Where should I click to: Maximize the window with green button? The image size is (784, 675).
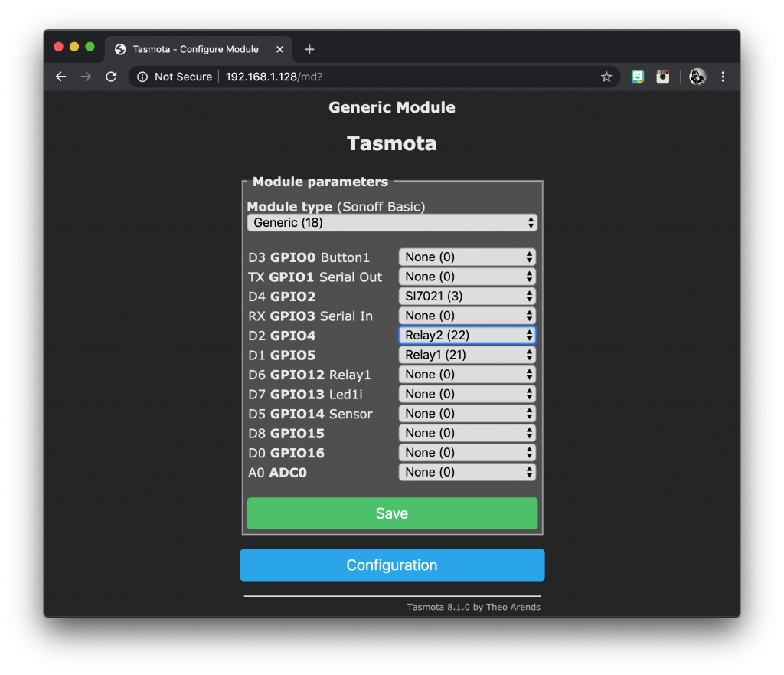[x=90, y=47]
